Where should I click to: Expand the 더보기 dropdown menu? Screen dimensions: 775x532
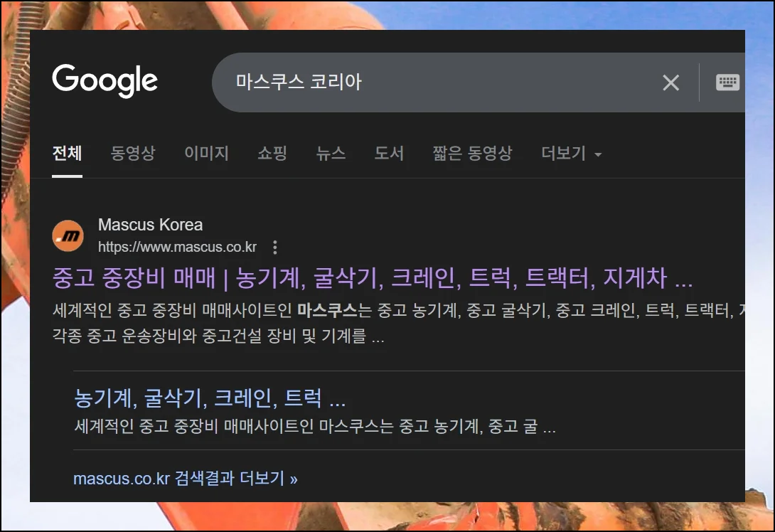coord(572,154)
